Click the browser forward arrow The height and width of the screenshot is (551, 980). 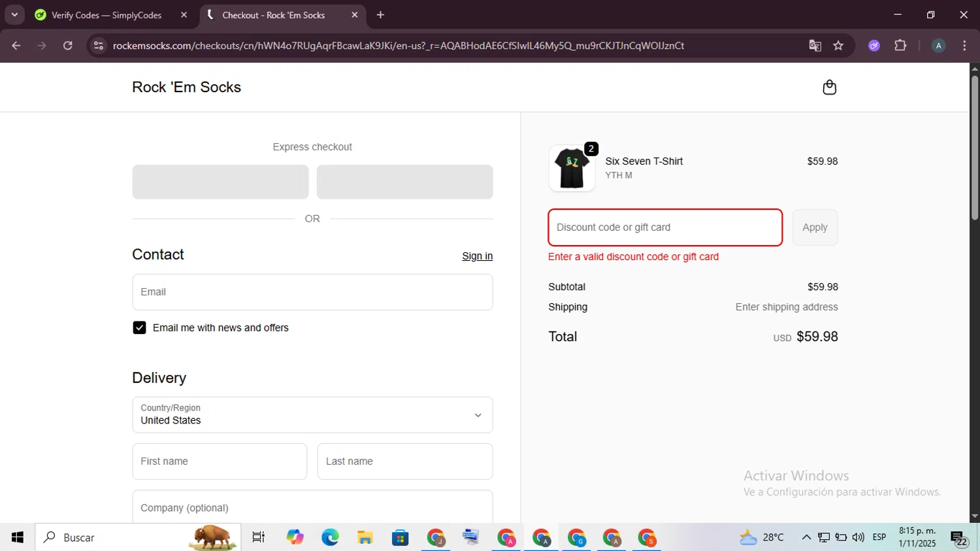pyautogui.click(x=42, y=46)
